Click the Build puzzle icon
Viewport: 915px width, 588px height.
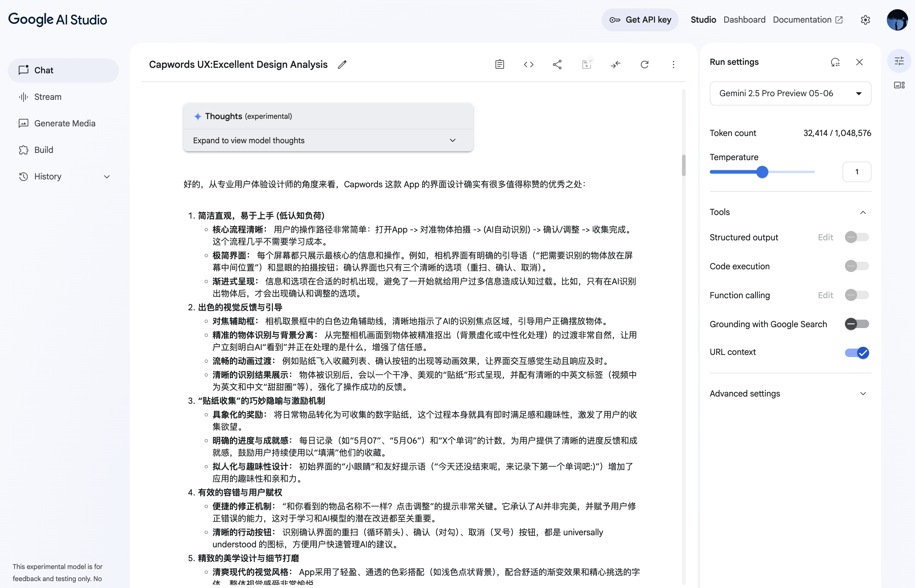24,150
